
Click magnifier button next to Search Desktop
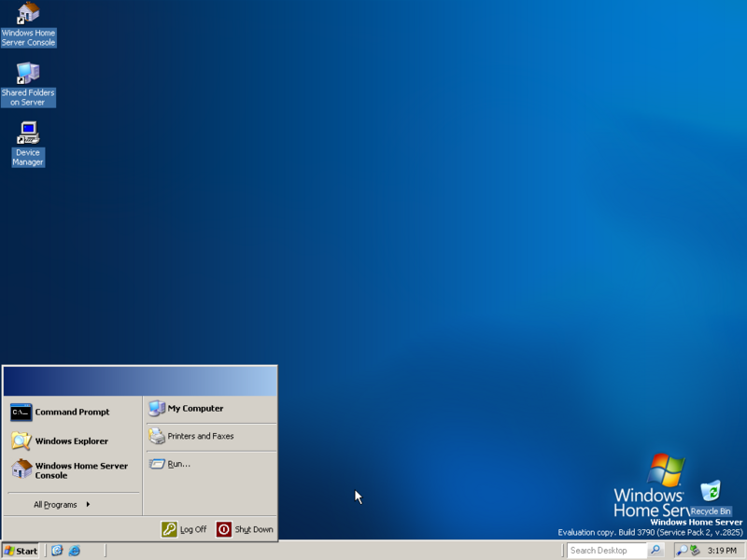[x=655, y=551]
